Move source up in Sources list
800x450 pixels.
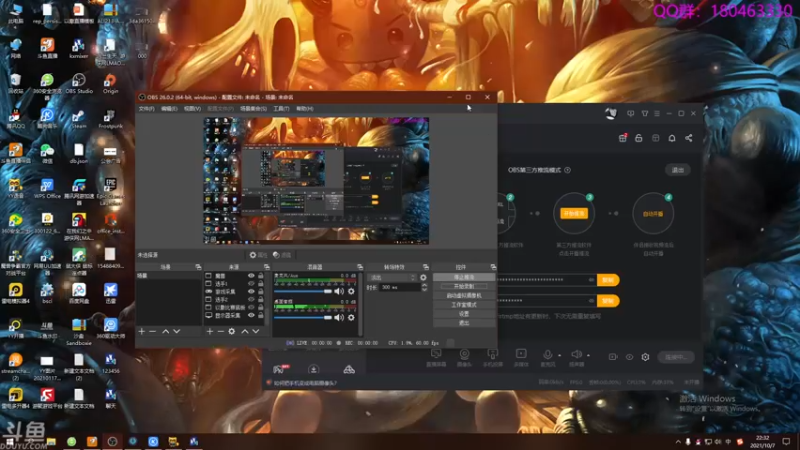tap(245, 332)
